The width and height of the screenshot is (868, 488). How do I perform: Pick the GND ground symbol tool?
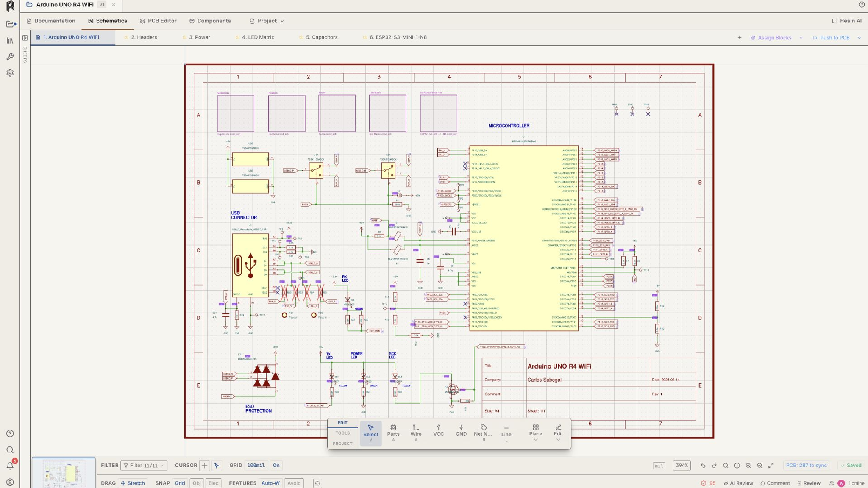(x=461, y=433)
